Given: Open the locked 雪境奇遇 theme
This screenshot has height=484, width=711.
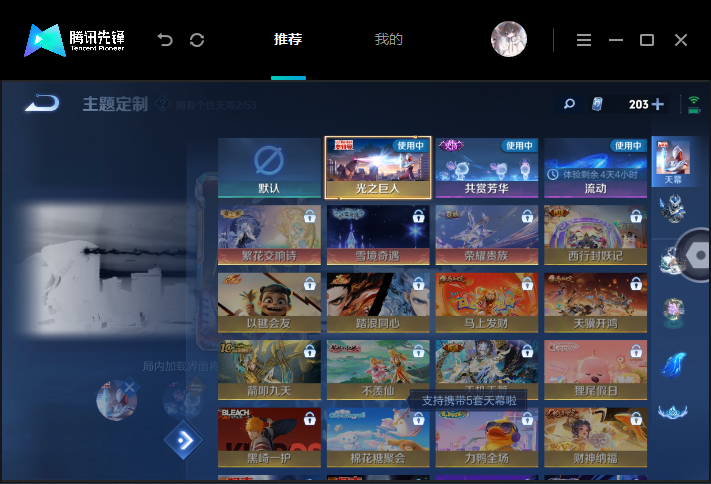Looking at the screenshot, I should click(378, 235).
